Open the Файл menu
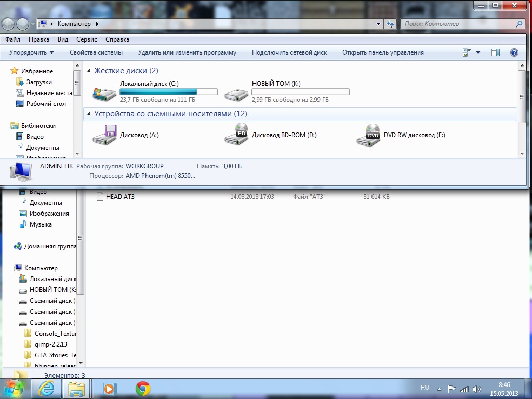 pos(13,39)
